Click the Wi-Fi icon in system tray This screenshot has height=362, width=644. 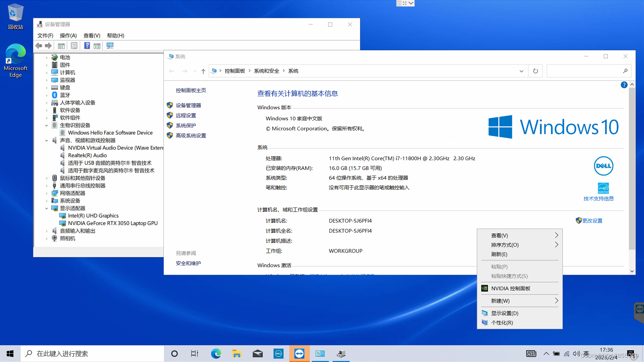(566, 354)
